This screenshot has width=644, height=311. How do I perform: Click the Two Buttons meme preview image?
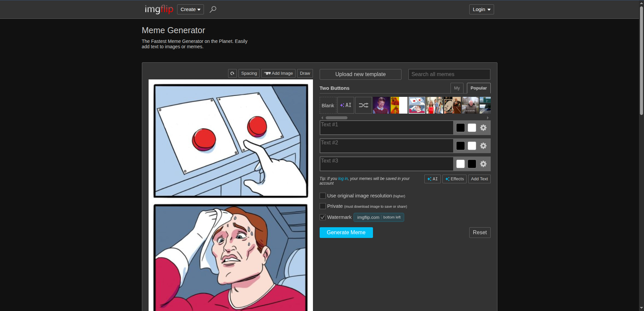tap(231, 195)
